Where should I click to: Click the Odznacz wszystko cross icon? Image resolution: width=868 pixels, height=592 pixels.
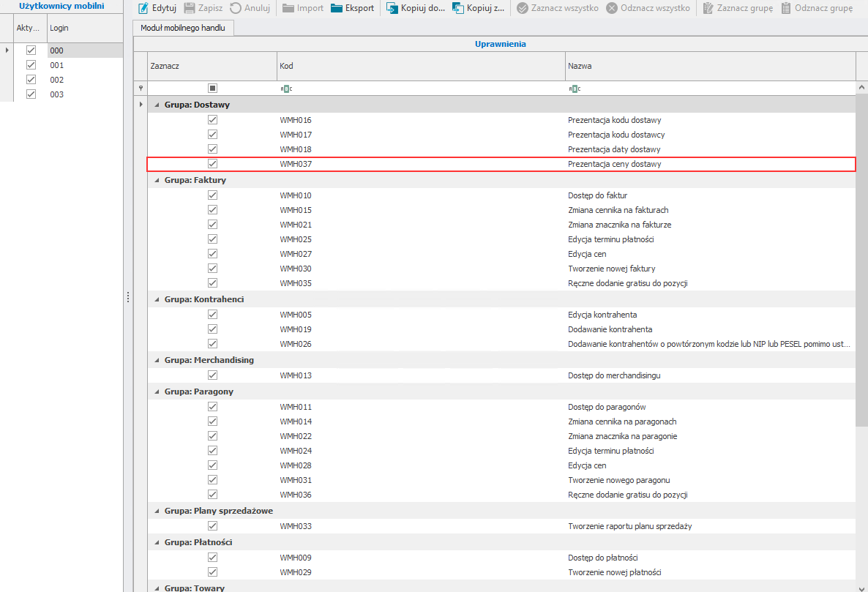612,8
